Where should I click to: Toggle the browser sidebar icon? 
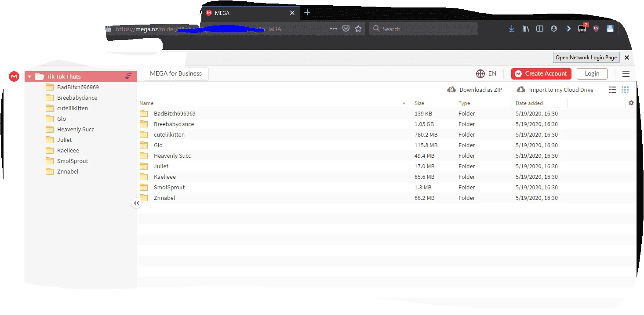(540, 29)
